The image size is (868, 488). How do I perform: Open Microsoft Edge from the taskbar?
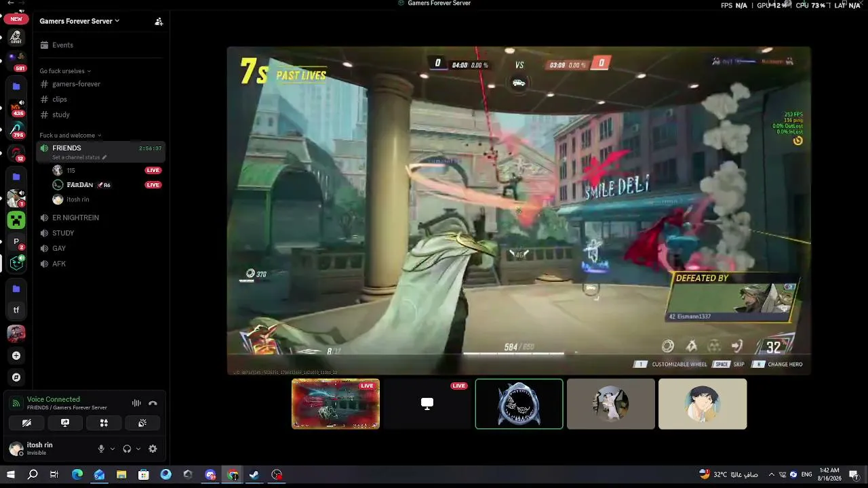pyautogui.click(x=77, y=474)
